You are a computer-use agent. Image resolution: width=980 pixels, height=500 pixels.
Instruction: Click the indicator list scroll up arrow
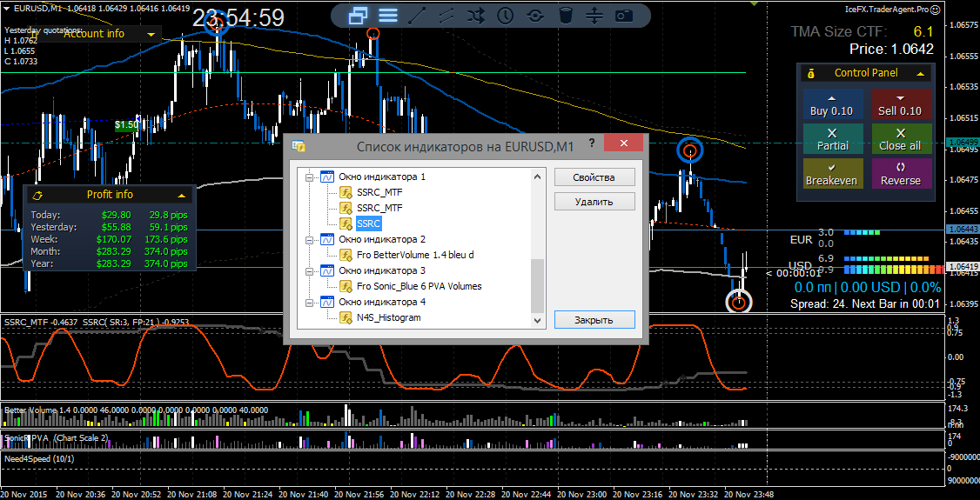click(x=537, y=177)
